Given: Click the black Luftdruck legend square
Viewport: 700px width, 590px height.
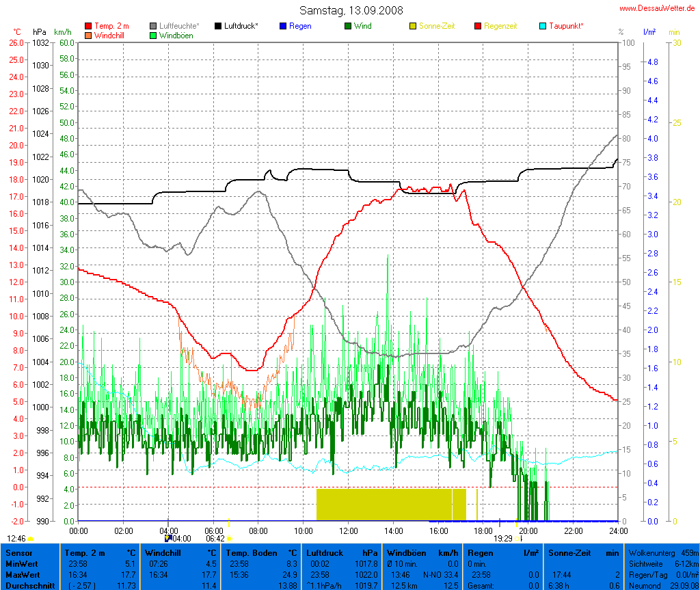Looking at the screenshot, I should 218,26.
